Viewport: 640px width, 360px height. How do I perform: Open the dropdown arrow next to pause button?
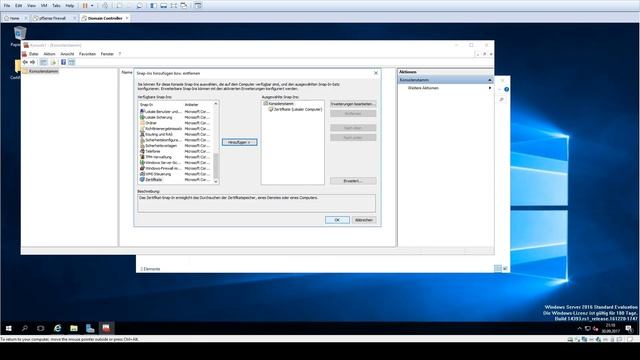(92, 6)
